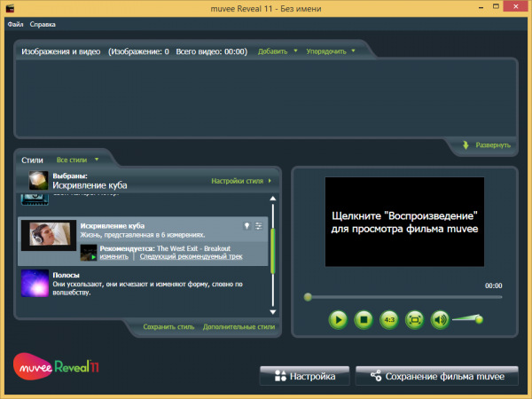Screen dimensions: 532x399
Task: Click the green Stop button
Action: click(x=364, y=319)
